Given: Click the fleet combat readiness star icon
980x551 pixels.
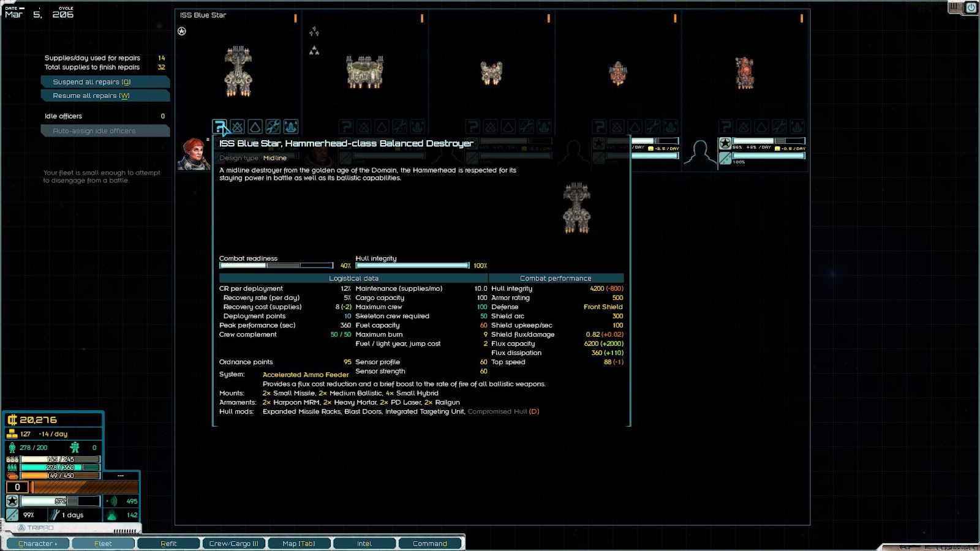Looking at the screenshot, I should [x=12, y=501].
